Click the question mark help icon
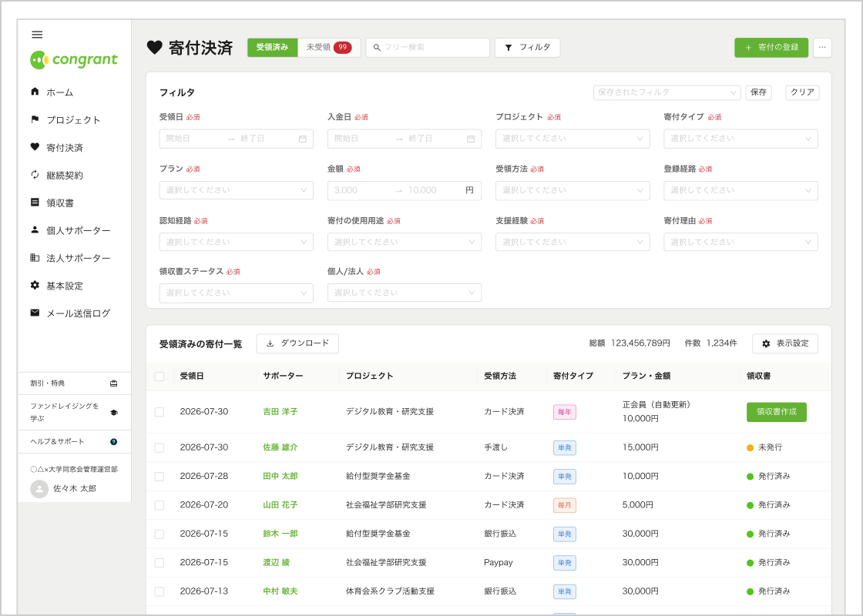Viewport: 863px width, 616px height. pos(114,442)
